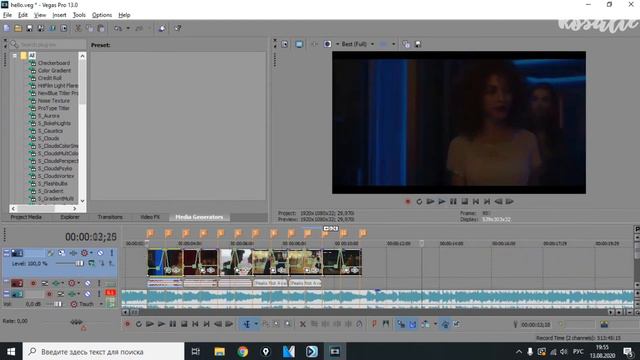Open the Options menu
The width and height of the screenshot is (640, 360).
[102, 15]
